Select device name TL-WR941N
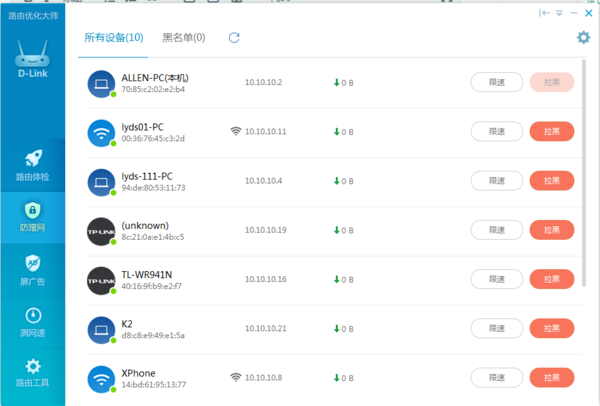The image size is (600, 406). [147, 275]
